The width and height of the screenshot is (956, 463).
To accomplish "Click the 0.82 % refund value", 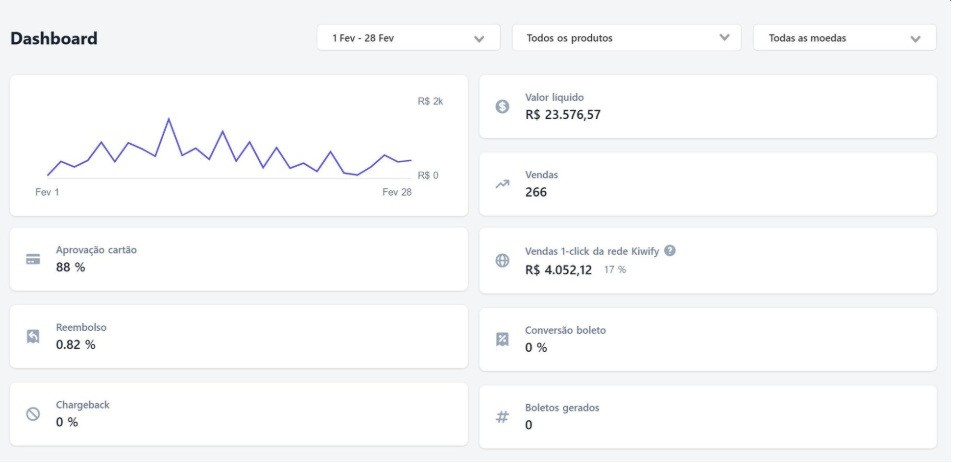I will [x=76, y=345].
